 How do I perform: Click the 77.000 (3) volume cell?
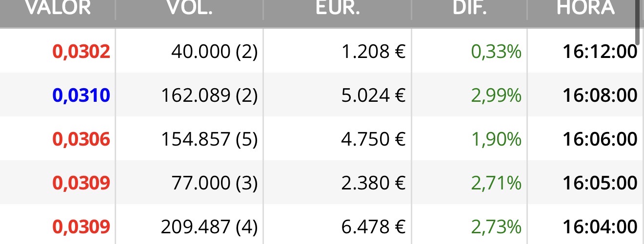point(214,183)
